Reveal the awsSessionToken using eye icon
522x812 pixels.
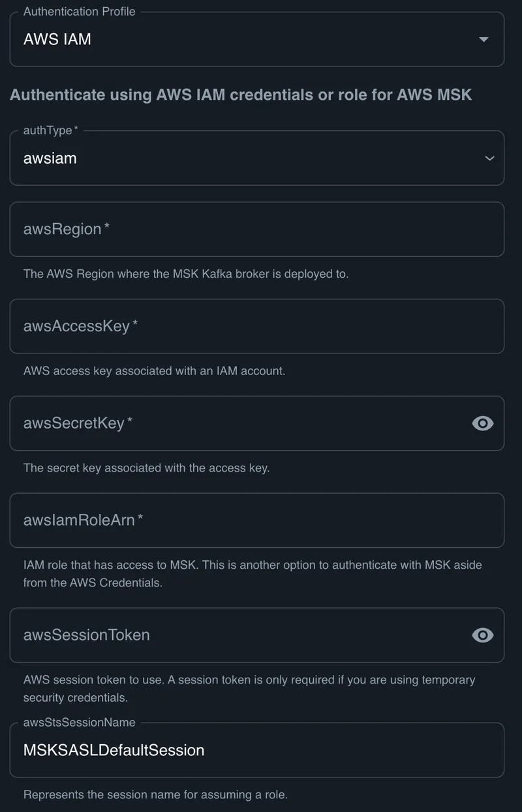(482, 635)
